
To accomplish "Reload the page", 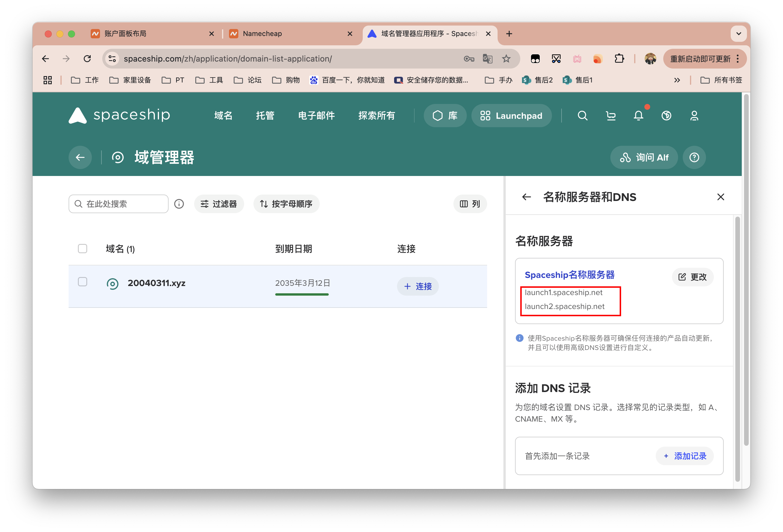I will coord(87,59).
